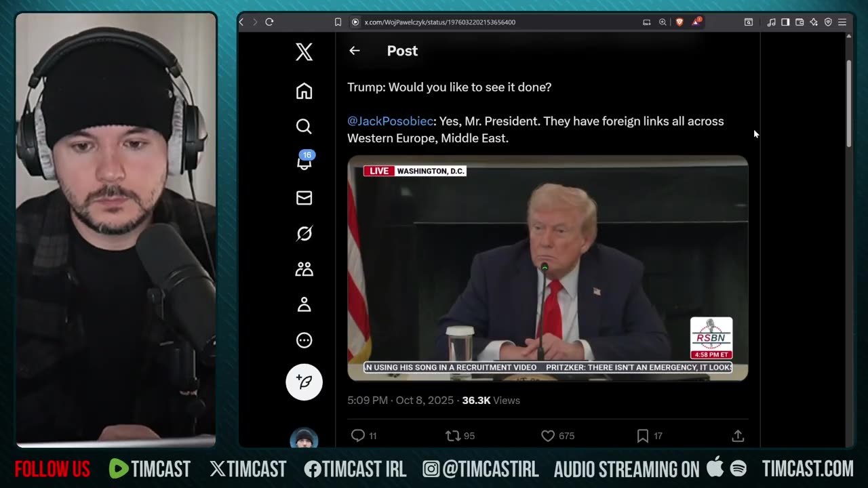Play the Trump video thumbnail

click(548, 268)
